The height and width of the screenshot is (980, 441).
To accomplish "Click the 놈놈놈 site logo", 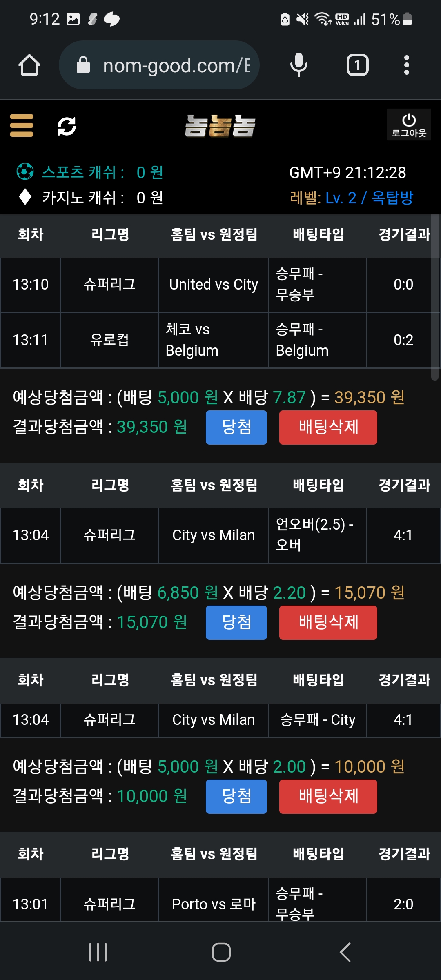I will [220, 126].
